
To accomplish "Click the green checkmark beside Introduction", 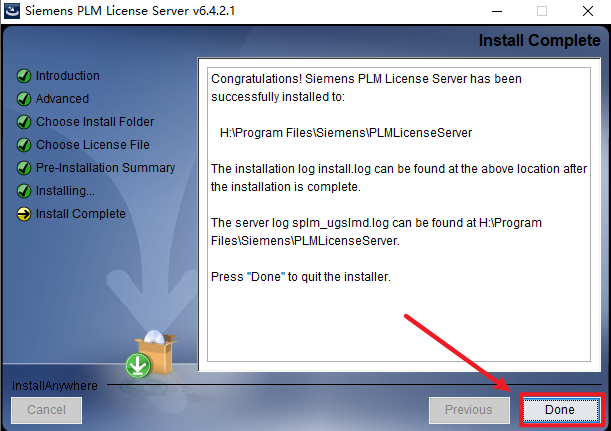I will [24, 76].
